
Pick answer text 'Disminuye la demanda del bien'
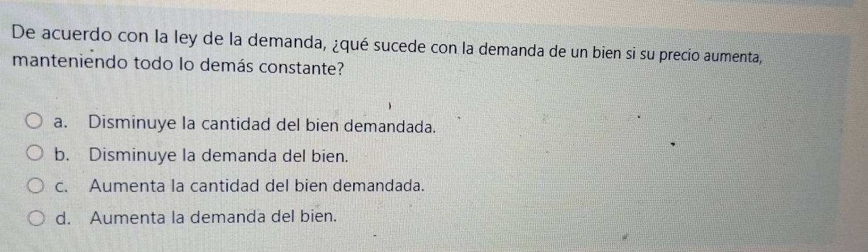coord(219,155)
